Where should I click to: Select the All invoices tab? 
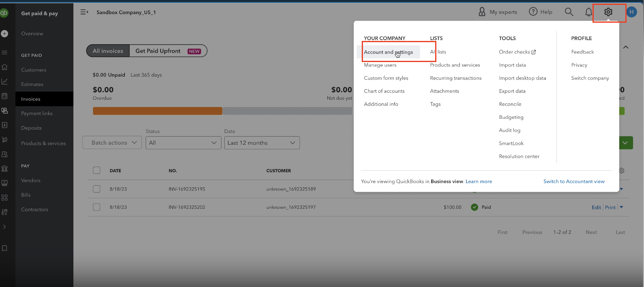pyautogui.click(x=108, y=51)
